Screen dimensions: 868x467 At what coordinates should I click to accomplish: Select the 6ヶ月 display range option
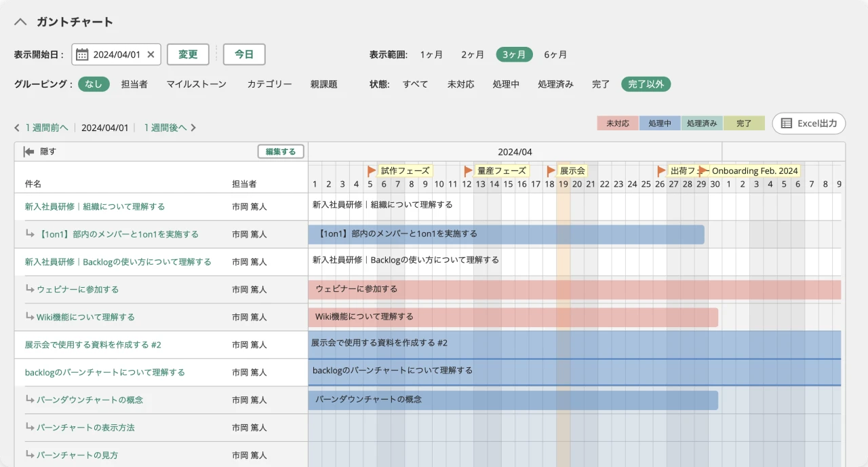point(555,55)
